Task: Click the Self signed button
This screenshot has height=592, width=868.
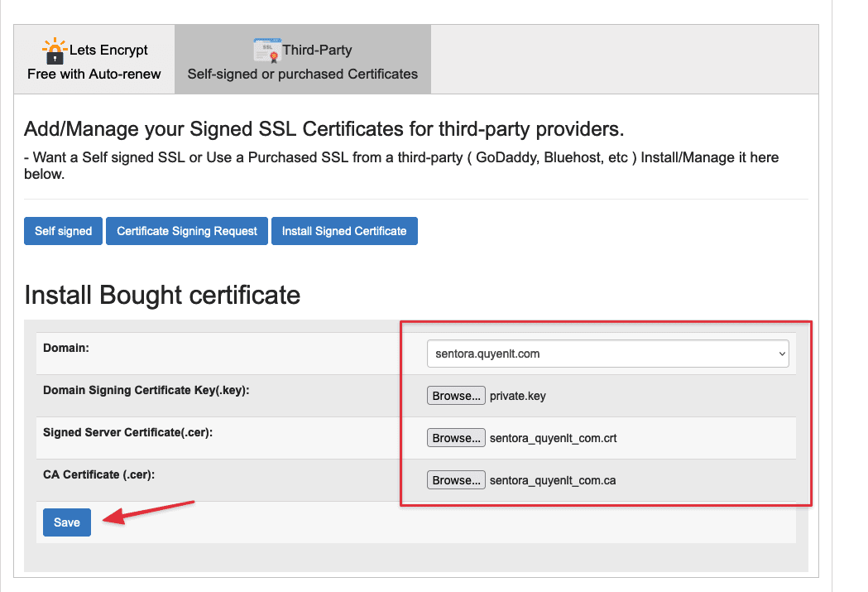Action: pos(63,231)
